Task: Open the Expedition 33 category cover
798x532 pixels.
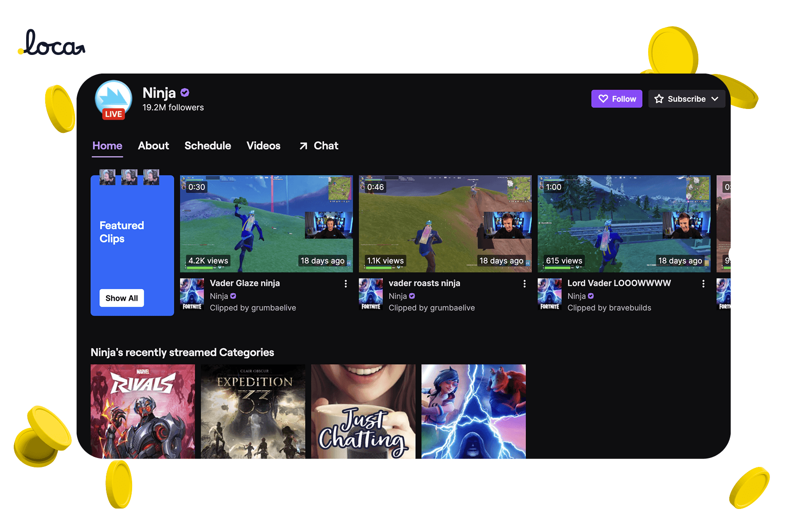Action: tap(253, 412)
